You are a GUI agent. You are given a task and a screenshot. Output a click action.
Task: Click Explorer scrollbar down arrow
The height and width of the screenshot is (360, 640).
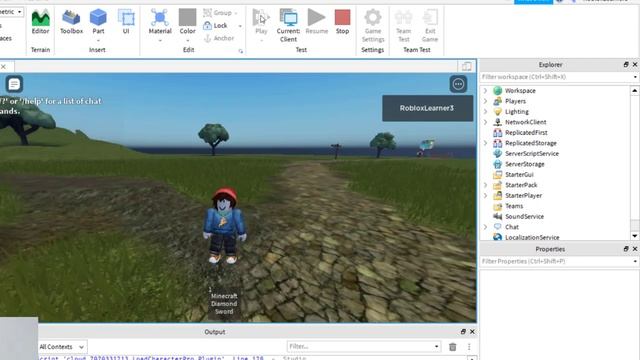pyautogui.click(x=635, y=236)
